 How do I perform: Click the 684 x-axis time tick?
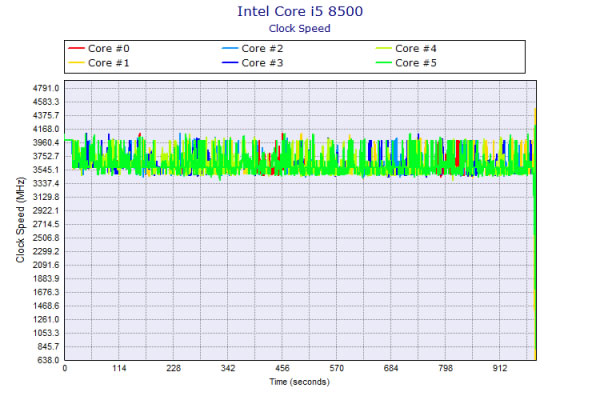[x=391, y=368]
